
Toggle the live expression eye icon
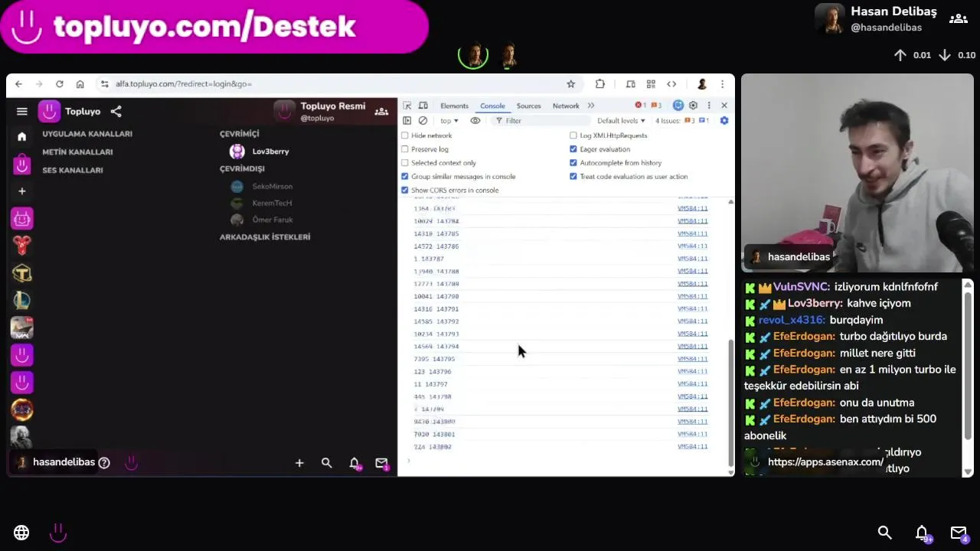475,121
